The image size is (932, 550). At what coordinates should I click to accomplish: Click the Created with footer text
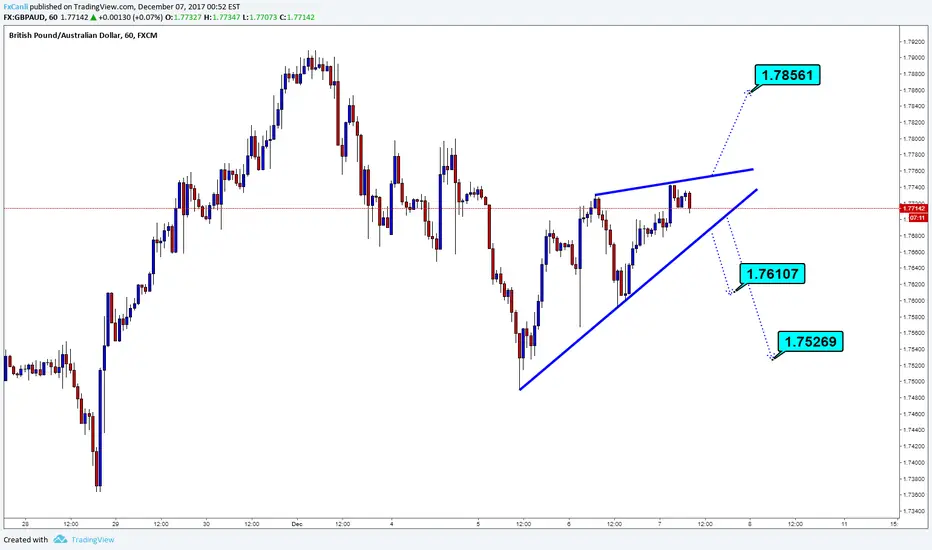coord(26,540)
